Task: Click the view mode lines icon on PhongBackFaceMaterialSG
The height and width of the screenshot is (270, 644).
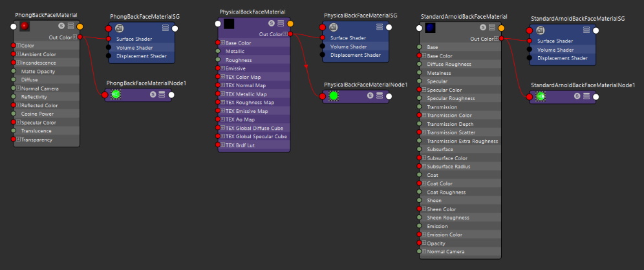Action: tap(166, 28)
